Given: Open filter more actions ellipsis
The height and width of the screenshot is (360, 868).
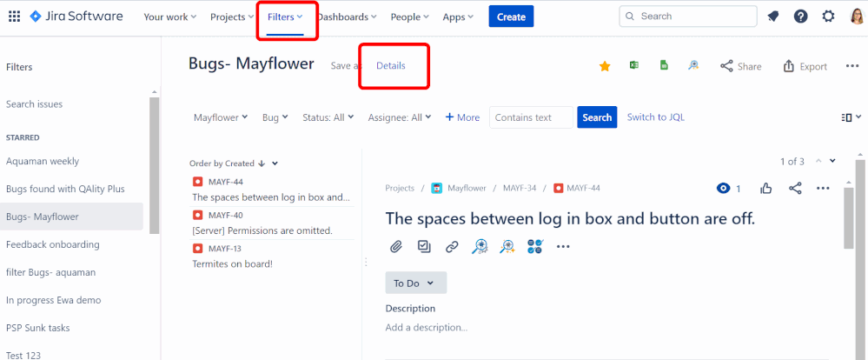Looking at the screenshot, I should pyautogui.click(x=852, y=66).
